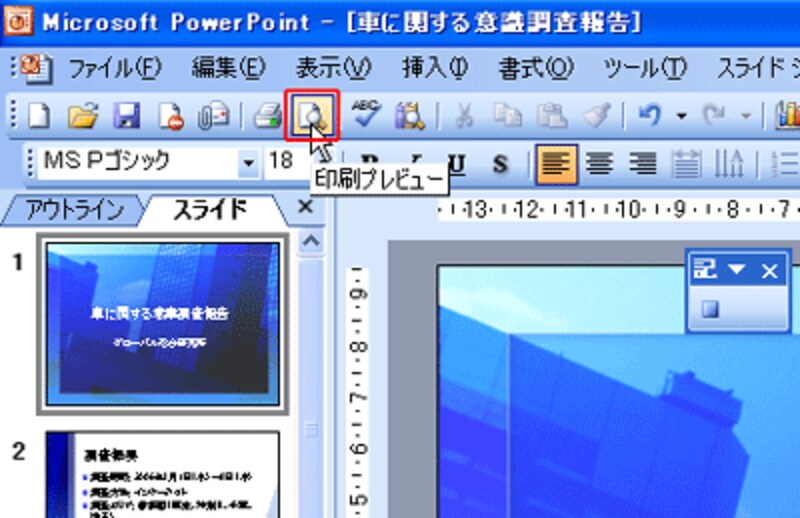
Task: Click the horizontal ruler
Action: pyautogui.click(x=618, y=209)
